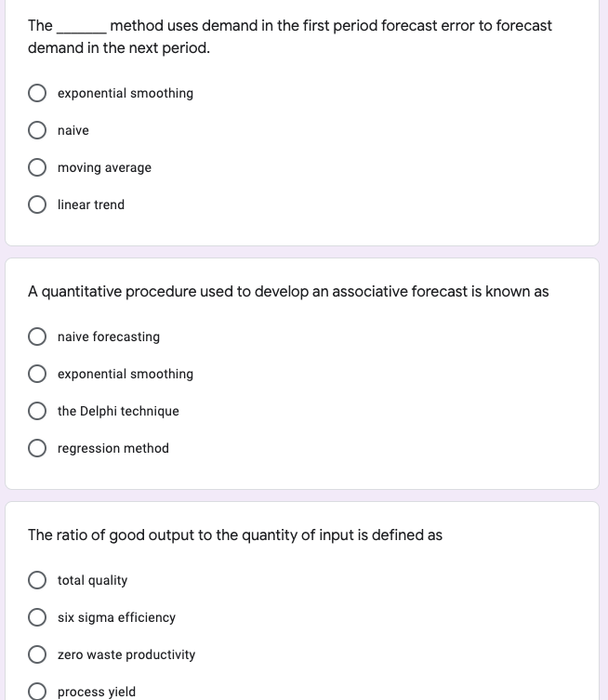Image resolution: width=608 pixels, height=700 pixels.
Task: Pick 'process yield' as the answer
Action: point(37,692)
